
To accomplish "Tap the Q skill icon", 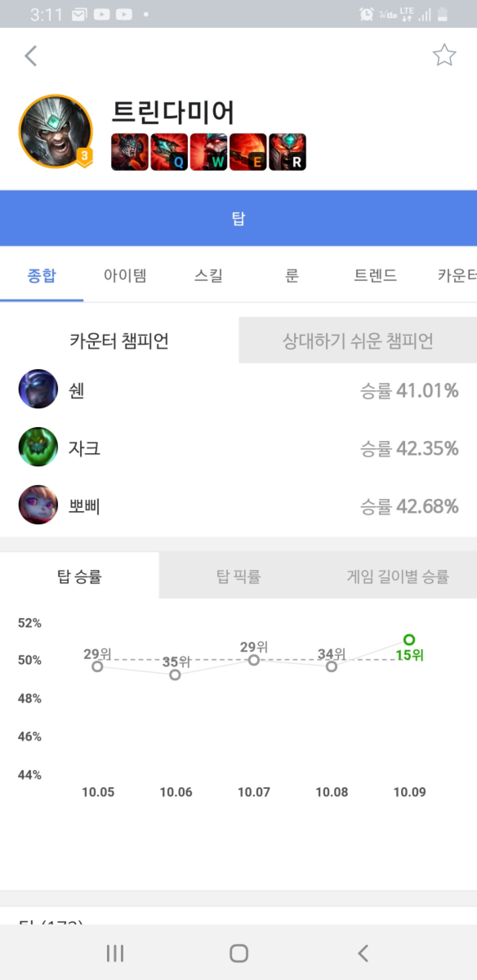I will pyautogui.click(x=169, y=152).
